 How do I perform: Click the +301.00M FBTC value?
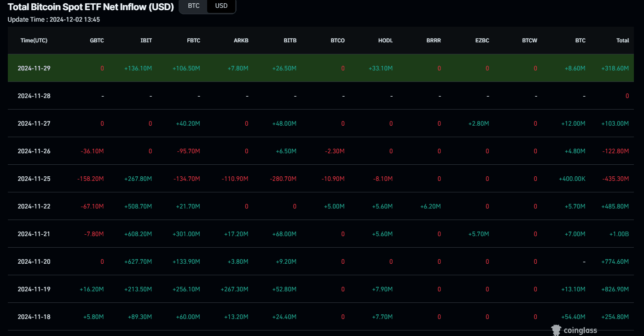click(186, 234)
